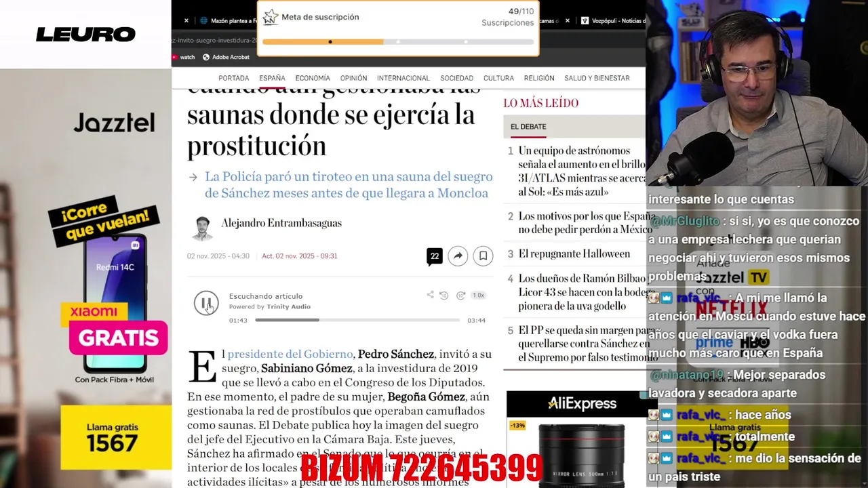Bookmark the article with save icon
Screen dimensions: 868x488
[483, 256]
